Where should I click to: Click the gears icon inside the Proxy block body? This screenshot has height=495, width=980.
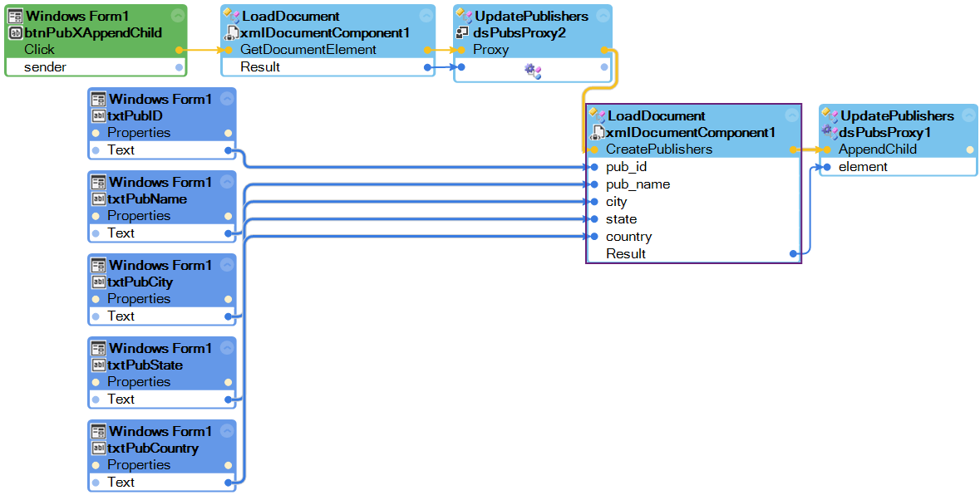[532, 70]
